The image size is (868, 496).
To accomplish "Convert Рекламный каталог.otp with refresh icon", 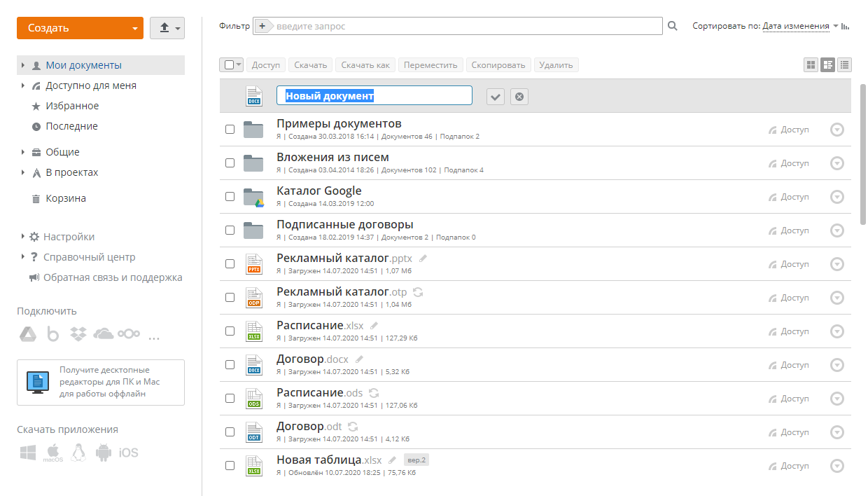I will [418, 292].
